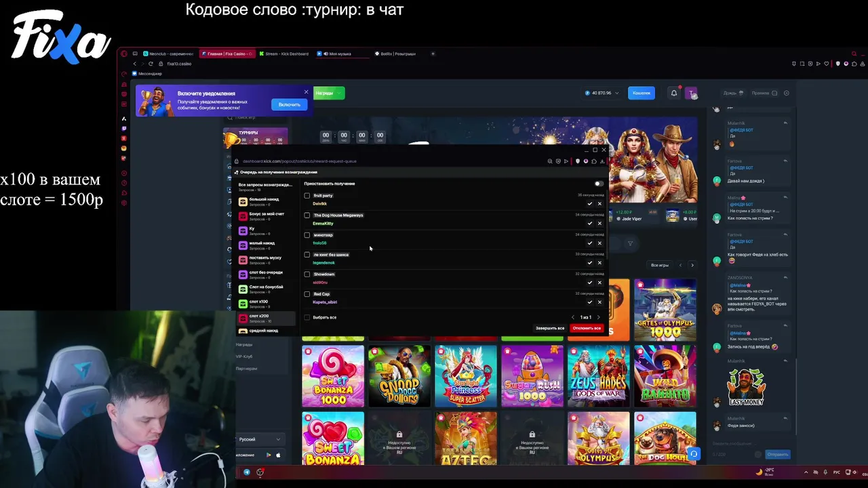Go to the previous page in the request queue

click(573, 317)
